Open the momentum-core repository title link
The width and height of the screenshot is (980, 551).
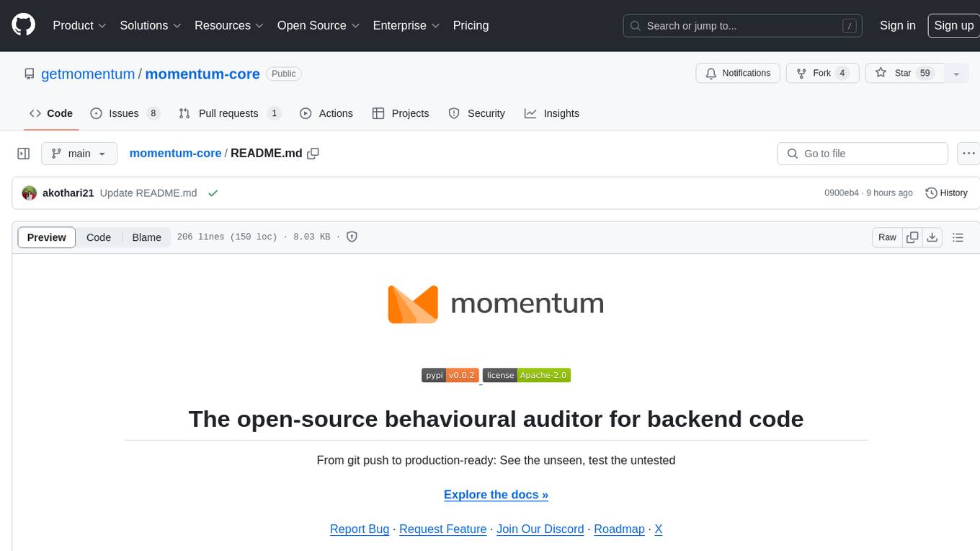click(x=202, y=74)
